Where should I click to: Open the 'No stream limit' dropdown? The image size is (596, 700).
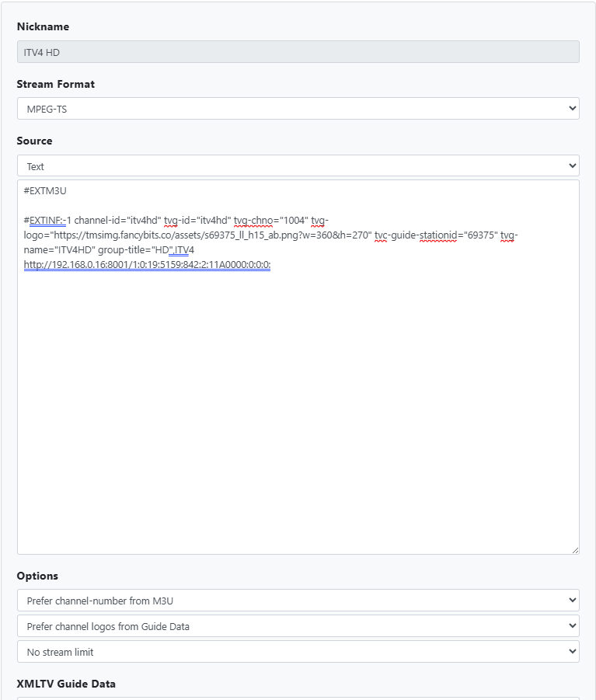[298, 652]
